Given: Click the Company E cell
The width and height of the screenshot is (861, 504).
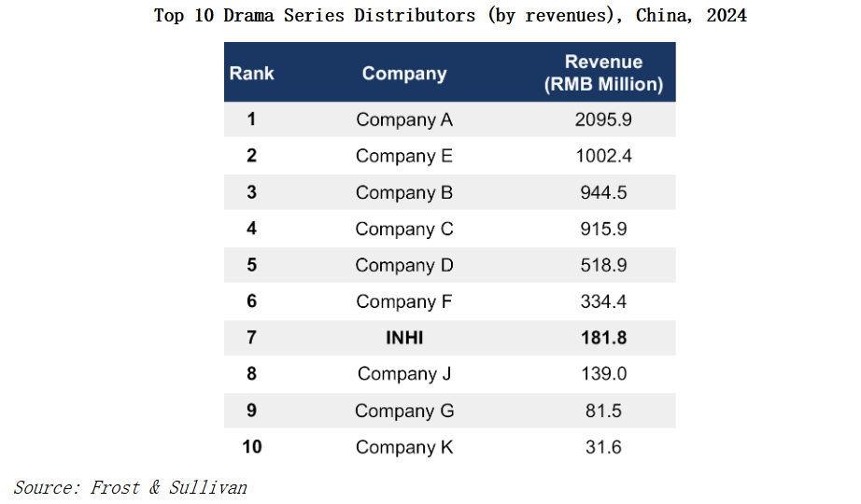Looking at the screenshot, I should click(404, 156).
